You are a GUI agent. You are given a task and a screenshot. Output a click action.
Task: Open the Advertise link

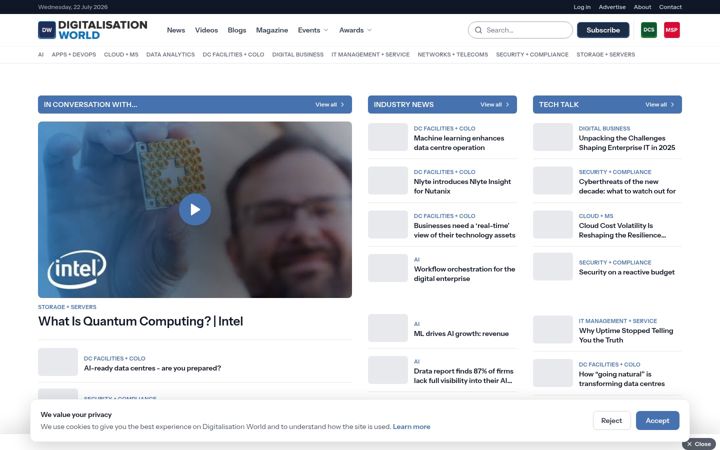[x=612, y=7]
